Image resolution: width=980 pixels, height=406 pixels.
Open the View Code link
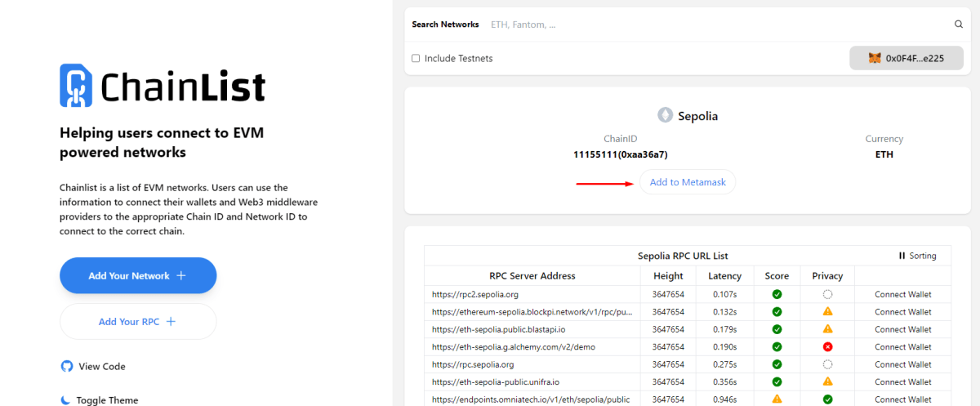pyautogui.click(x=102, y=367)
